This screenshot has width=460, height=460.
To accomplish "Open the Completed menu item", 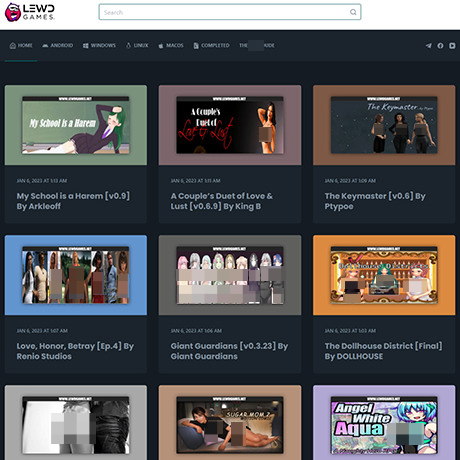I will 212,46.
